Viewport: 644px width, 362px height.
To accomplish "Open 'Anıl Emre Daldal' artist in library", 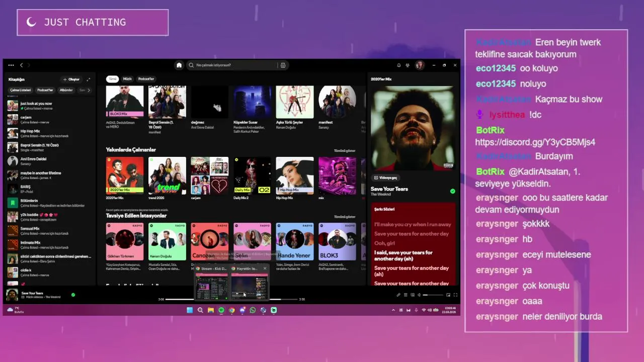I will pyautogui.click(x=49, y=161).
